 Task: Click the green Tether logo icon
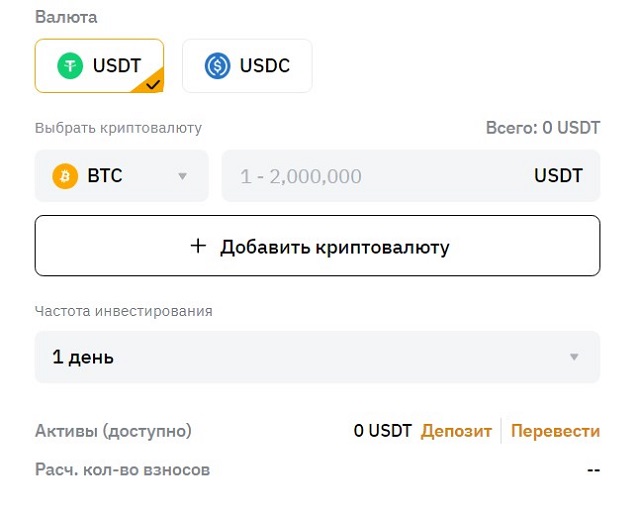pos(67,66)
